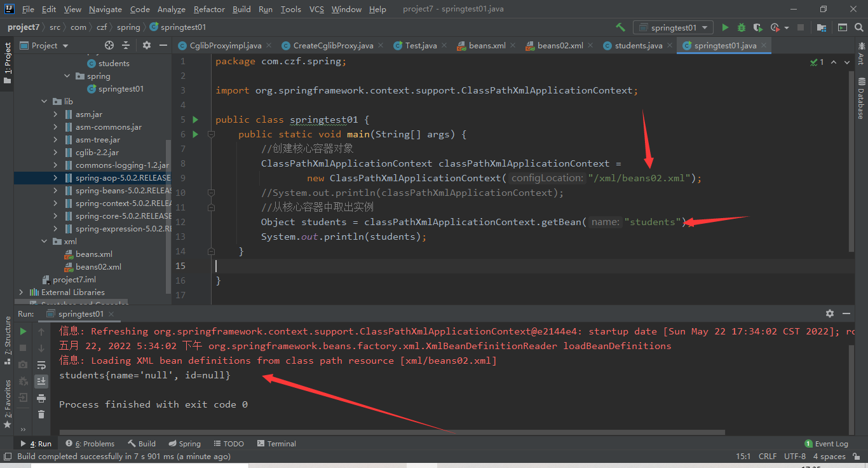This screenshot has width=868, height=468.
Task: Hide the Run tool window
Action: click(x=846, y=313)
